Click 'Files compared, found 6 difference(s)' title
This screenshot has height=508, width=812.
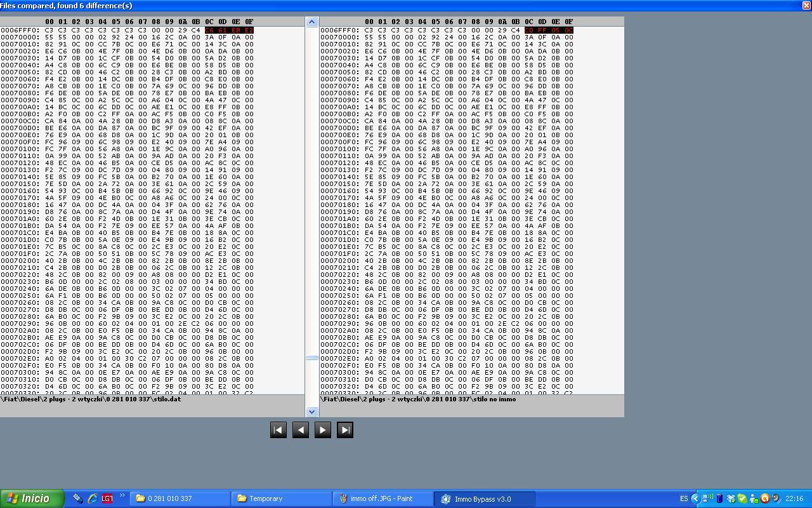coord(67,5)
